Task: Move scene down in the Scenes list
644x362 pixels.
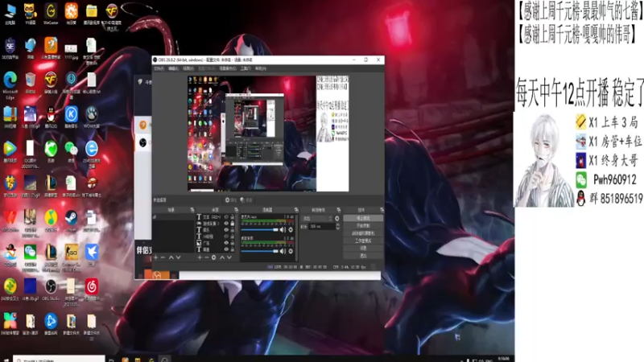Action: tap(178, 257)
